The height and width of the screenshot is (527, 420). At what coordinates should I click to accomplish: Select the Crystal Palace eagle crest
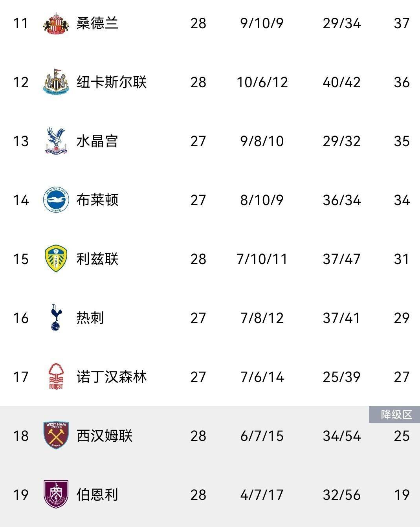[56, 141]
